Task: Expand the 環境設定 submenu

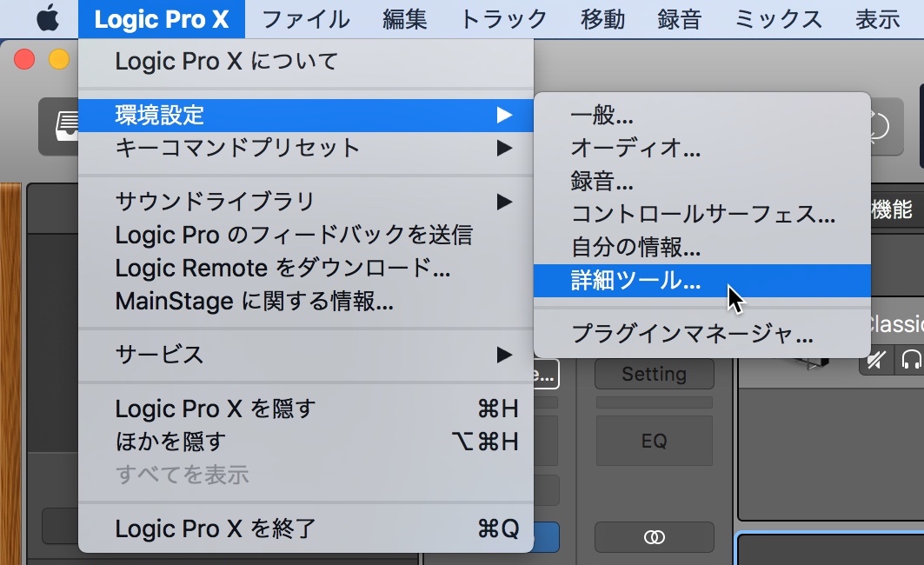Action: click(306, 116)
